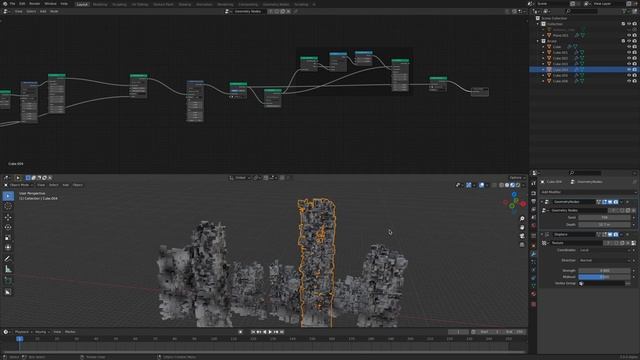Toggle GeometryNodes modifier viewport display
Image resolution: width=640 pixels, height=360 pixels.
pyautogui.click(x=610, y=202)
